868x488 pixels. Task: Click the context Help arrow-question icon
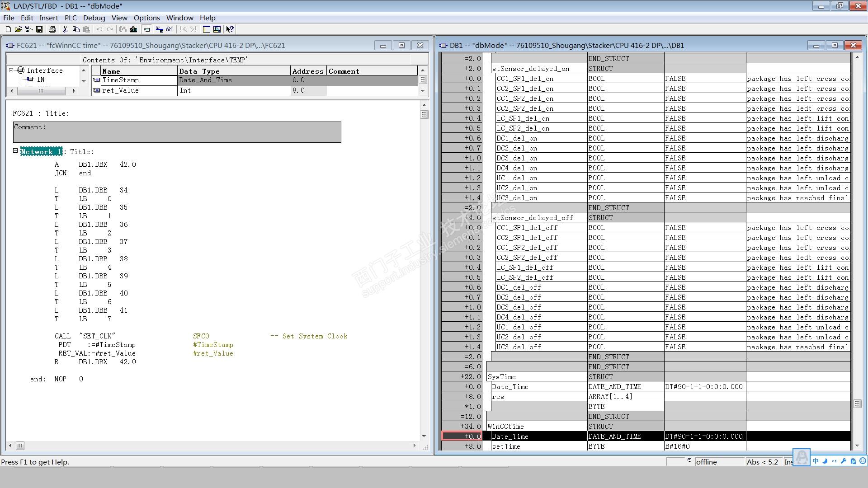(230, 29)
